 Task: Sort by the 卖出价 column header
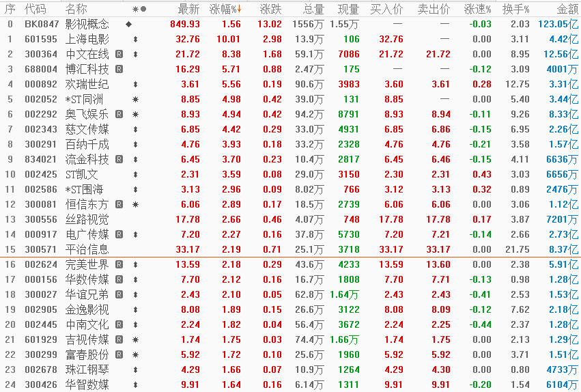coord(434,9)
